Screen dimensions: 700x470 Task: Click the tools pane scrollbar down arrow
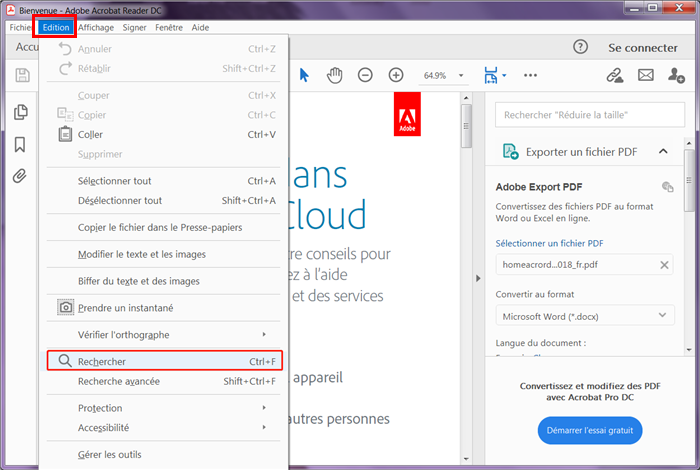(x=689, y=350)
